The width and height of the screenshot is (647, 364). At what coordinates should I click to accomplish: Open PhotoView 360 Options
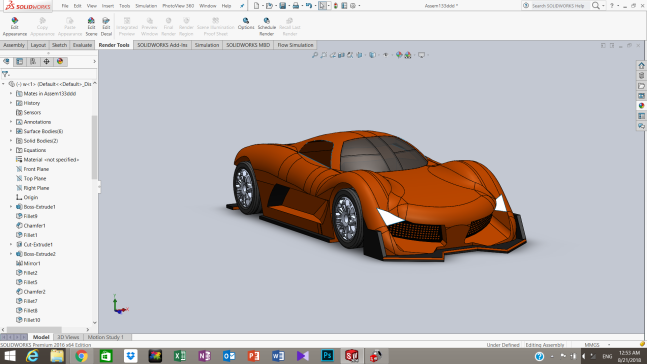(246, 24)
